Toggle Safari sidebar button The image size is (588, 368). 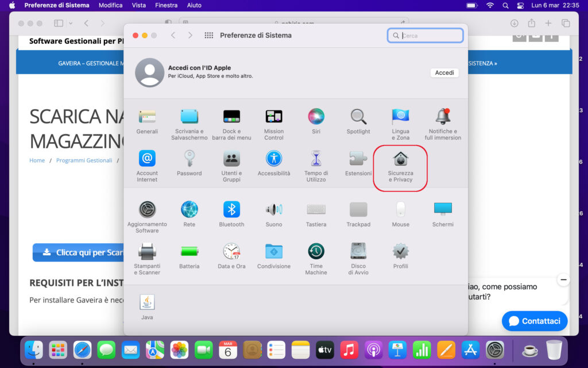(x=59, y=23)
